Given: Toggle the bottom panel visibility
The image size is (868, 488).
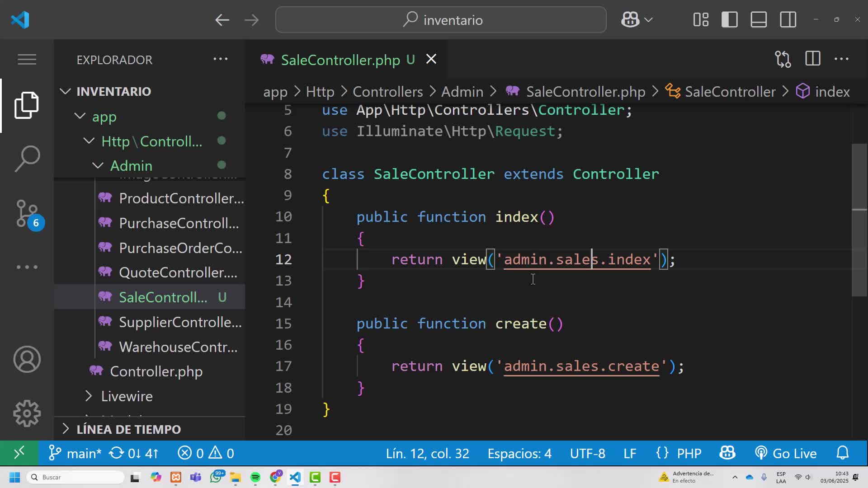Looking at the screenshot, I should click(x=759, y=20).
